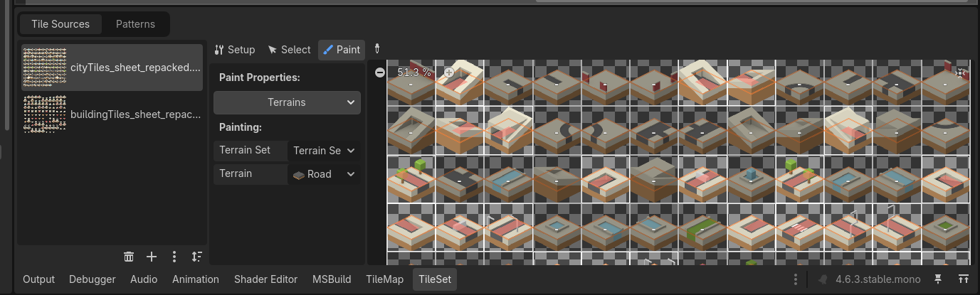Screen dimensions: 980x295
Task: Open the Terrain dropdown showing Road
Action: click(324, 174)
